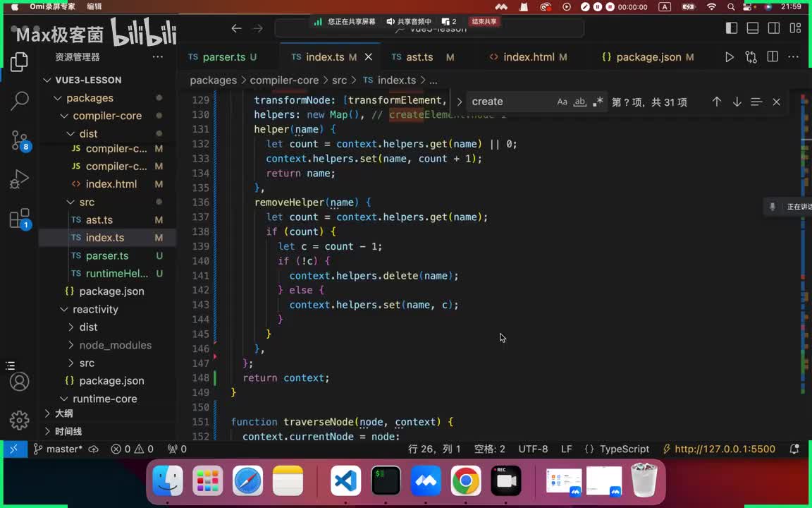Go to next find match arrow
Screen dimensions: 812x508
pyautogui.click(x=737, y=102)
